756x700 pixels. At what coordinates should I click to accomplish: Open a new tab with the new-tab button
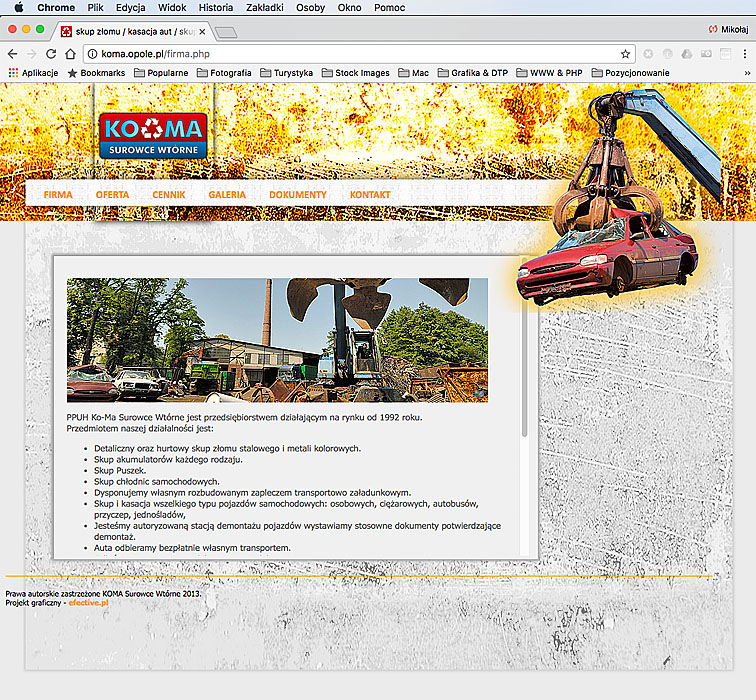click(226, 32)
